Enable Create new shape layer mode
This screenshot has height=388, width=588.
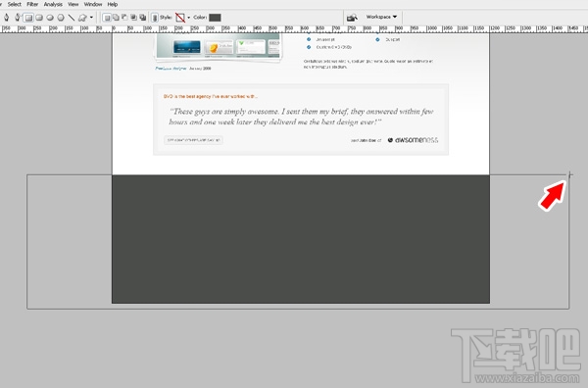[x=107, y=18]
